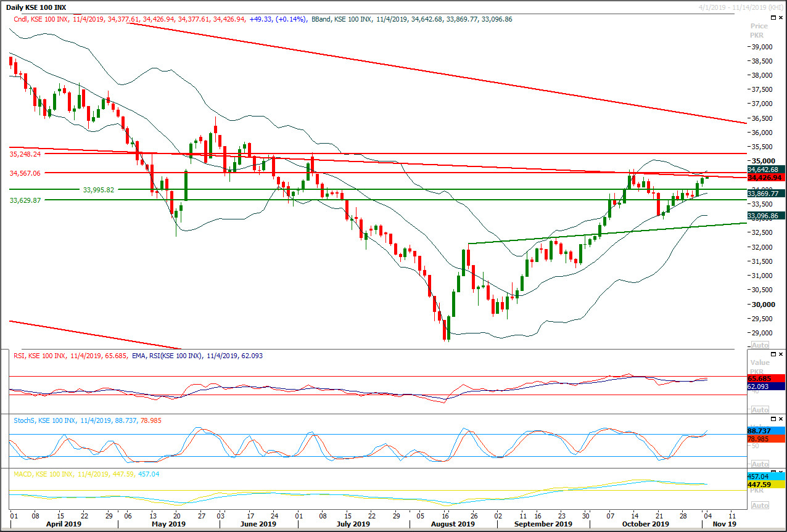Click the 447.59 MACD signal value tag
This screenshot has width=787, height=532.
coord(766,485)
